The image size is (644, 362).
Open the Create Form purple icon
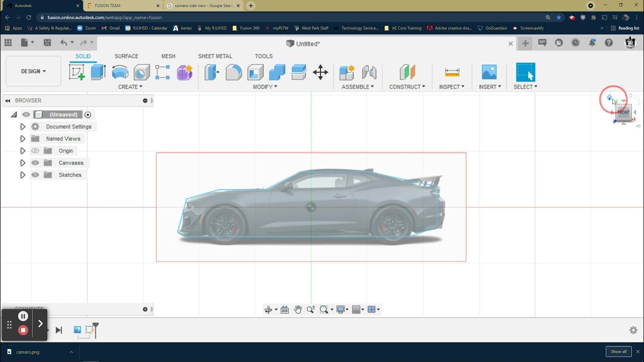[x=185, y=72]
